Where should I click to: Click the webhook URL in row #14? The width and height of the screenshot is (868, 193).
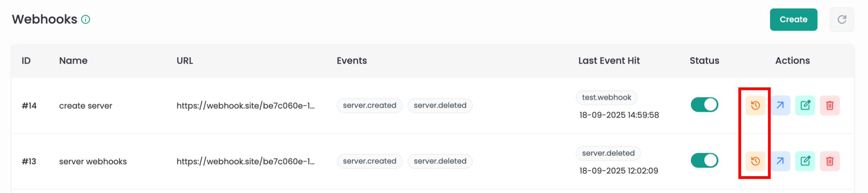pos(245,106)
